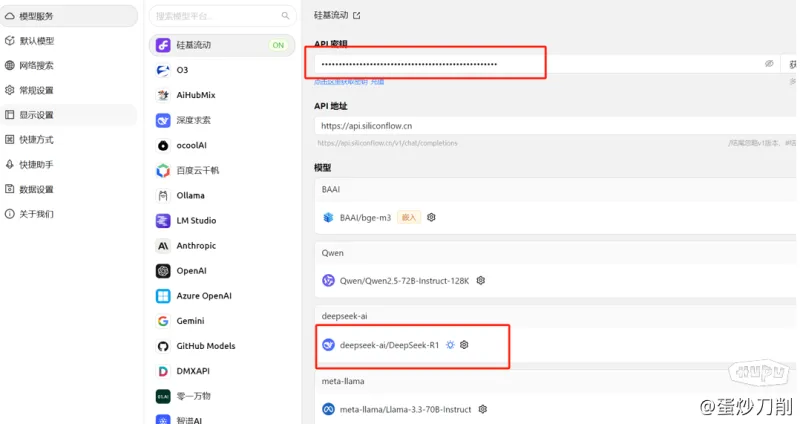Open the 快捷方式 section
800x424 pixels.
(69, 139)
